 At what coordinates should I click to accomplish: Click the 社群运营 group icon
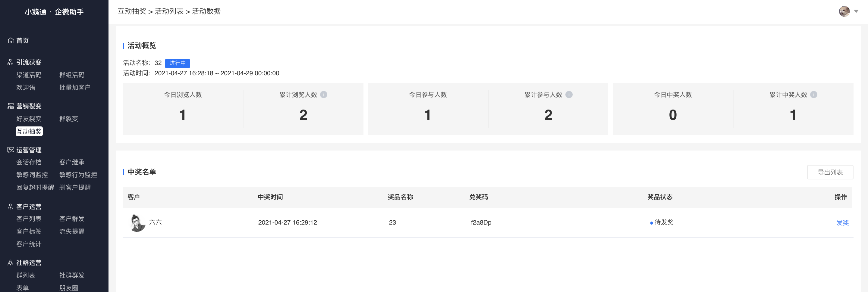11,263
